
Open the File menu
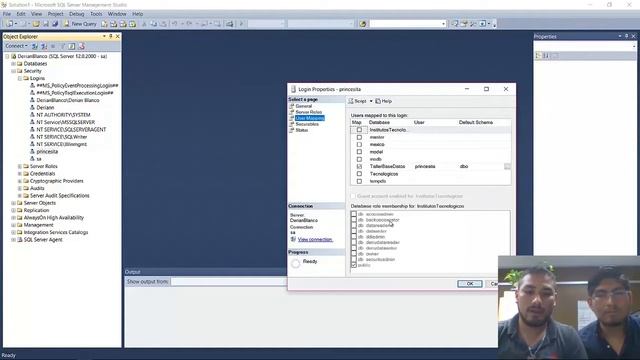coord(7,14)
